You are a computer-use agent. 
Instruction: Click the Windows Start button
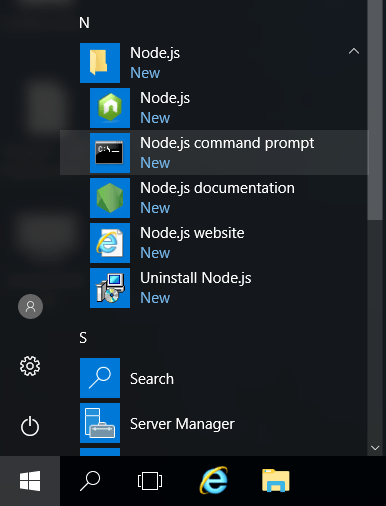(x=30, y=481)
